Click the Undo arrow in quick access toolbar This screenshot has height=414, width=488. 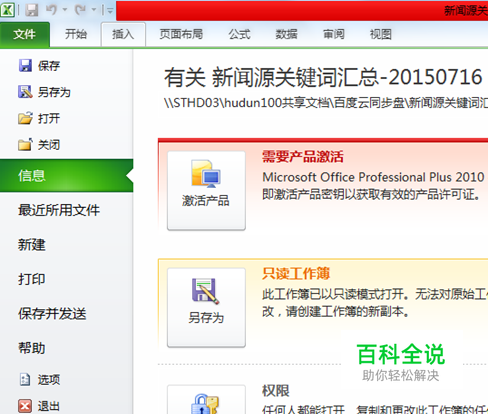(x=52, y=10)
